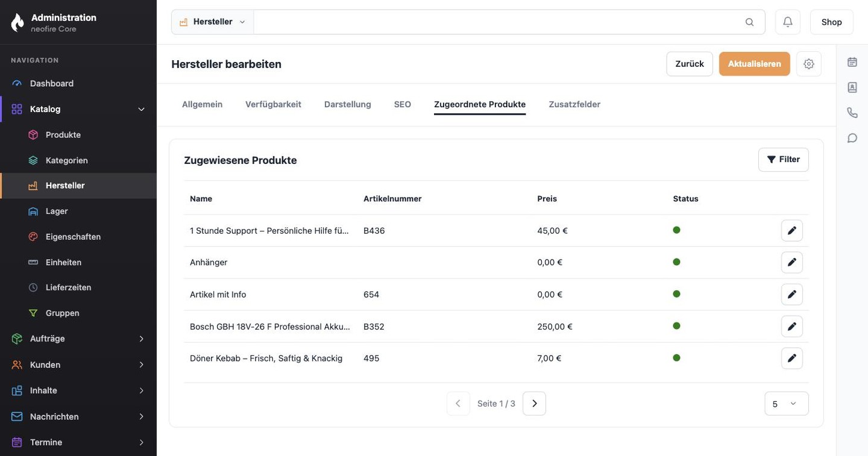Open Gruppen in sidebar
This screenshot has width=868, height=456.
[x=78, y=313]
